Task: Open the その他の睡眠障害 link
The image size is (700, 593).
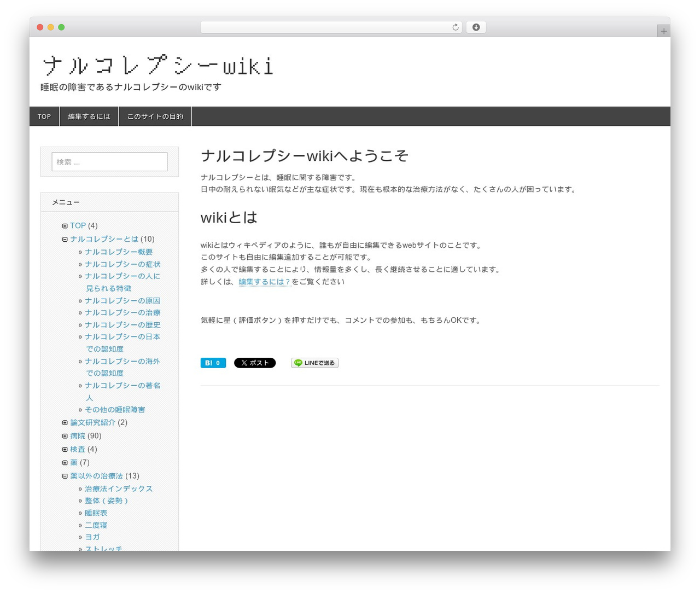Action: pyautogui.click(x=115, y=410)
